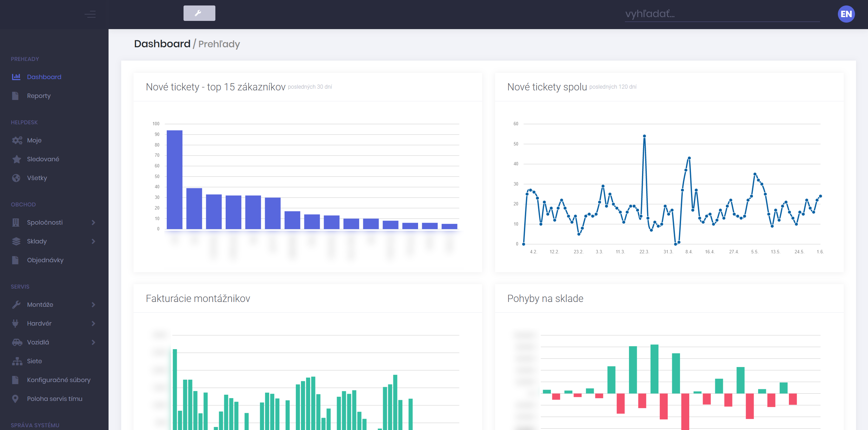Click the Sklady layers icon
This screenshot has width=868, height=430.
(16, 241)
